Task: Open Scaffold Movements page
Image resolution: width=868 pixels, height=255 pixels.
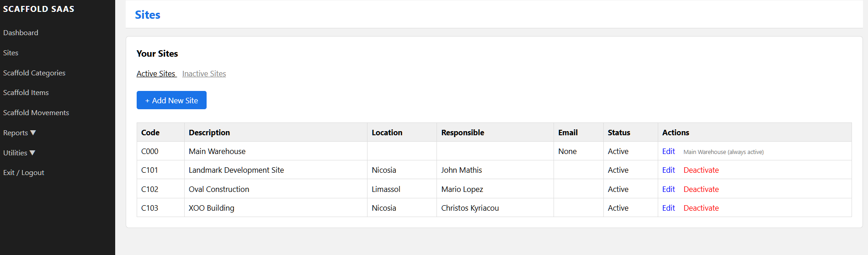Action: click(36, 112)
